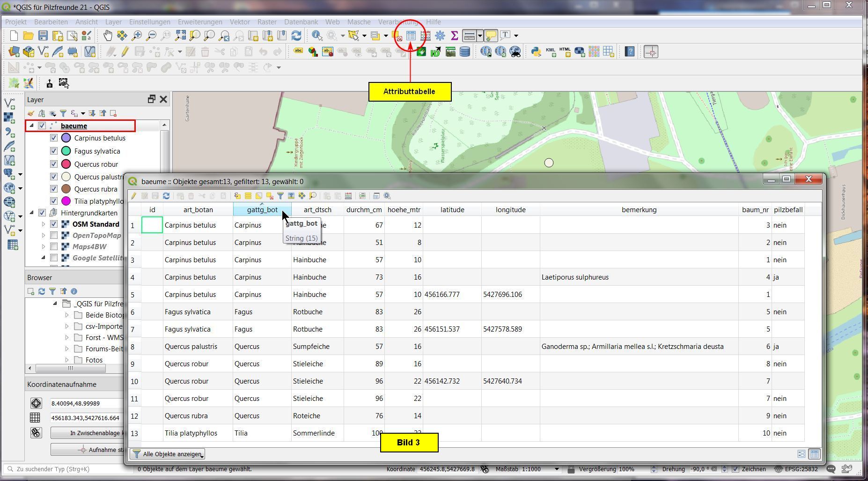
Task: Expand the csv-Importe folder in Browser
Action: pos(67,326)
